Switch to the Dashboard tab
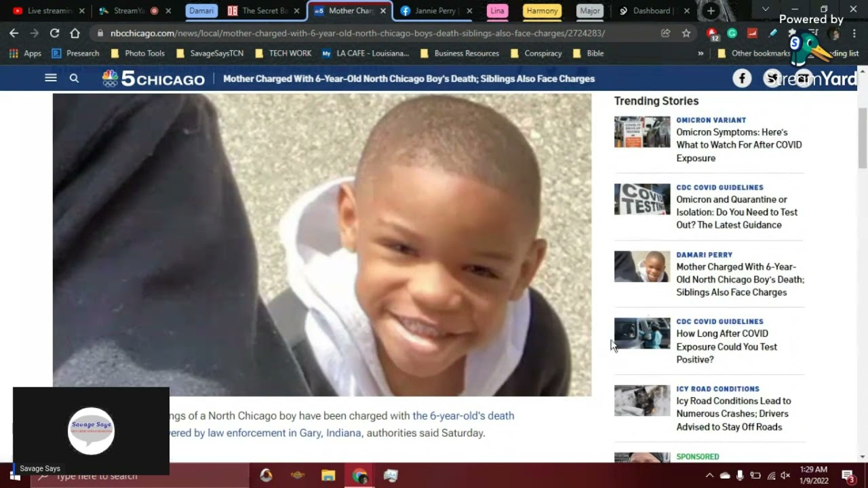Image resolution: width=868 pixels, height=488 pixels. coord(654,11)
